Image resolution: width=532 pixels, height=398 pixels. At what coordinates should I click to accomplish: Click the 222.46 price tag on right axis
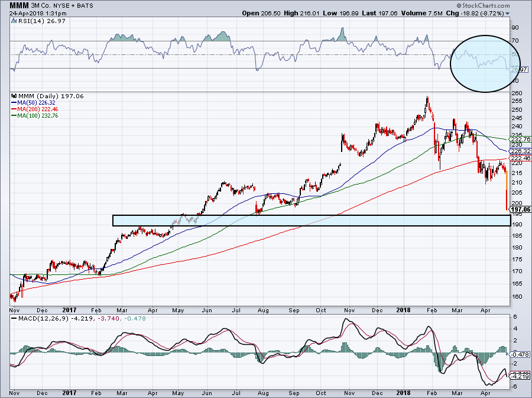[520, 158]
